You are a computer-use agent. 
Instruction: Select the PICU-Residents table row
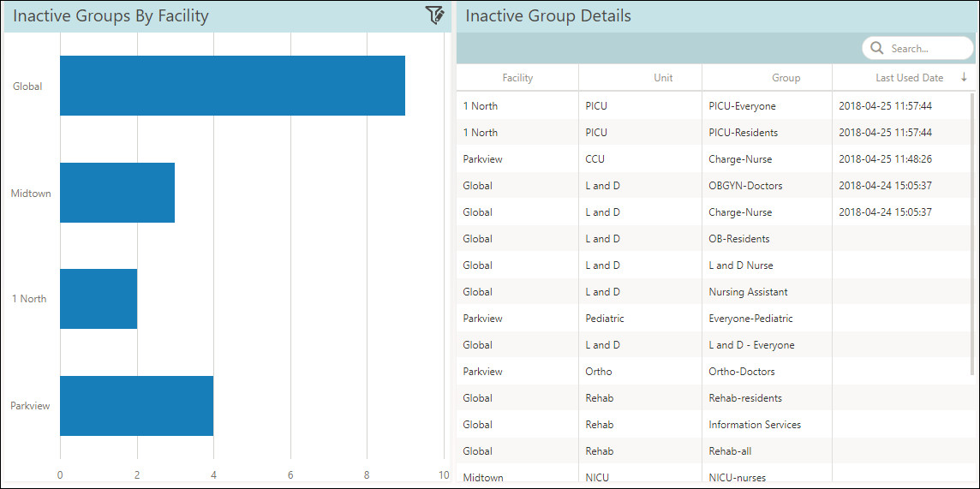[x=713, y=133]
